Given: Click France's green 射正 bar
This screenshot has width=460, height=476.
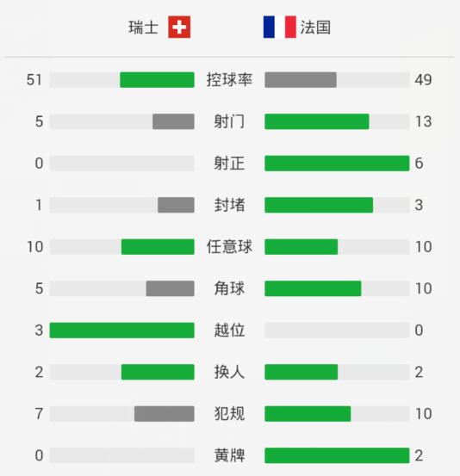Looking at the screenshot, I should click(337, 164).
